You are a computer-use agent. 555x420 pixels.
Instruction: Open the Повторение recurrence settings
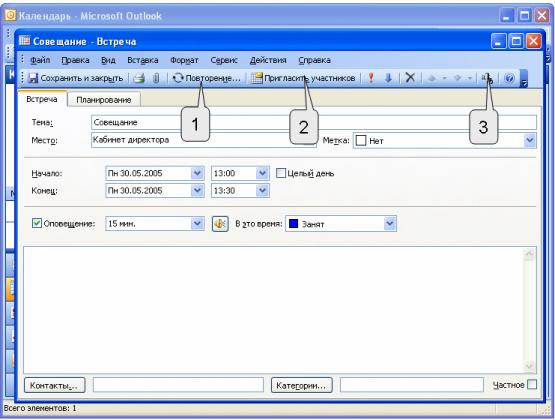[x=206, y=78]
